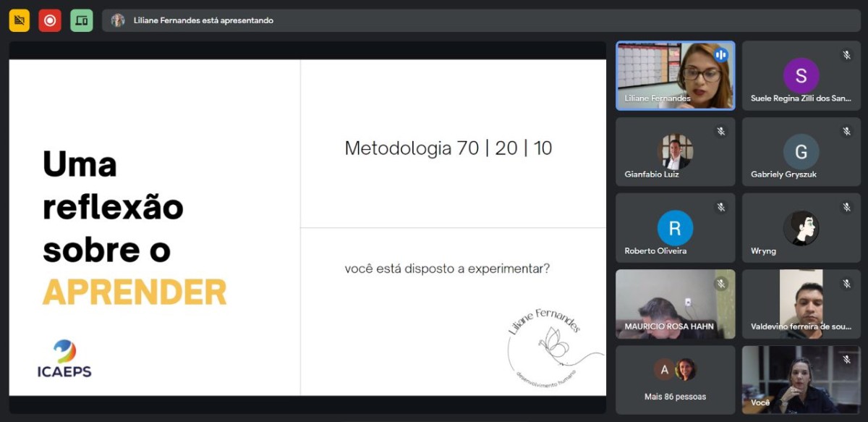Screen dimensions: 868x422
Task: Expand the 'Mais 86 pessoas' participant list
Action: 675,380
